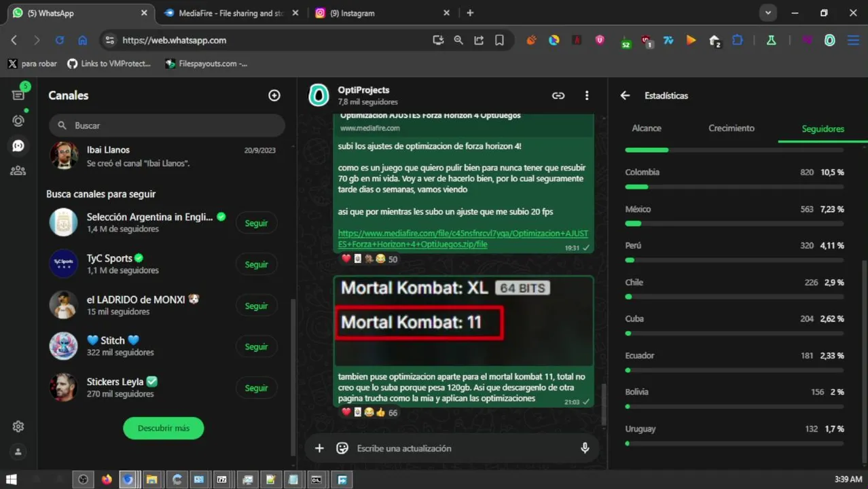Open OptiProjects three-dot menu
868x489 pixels.
pos(587,96)
